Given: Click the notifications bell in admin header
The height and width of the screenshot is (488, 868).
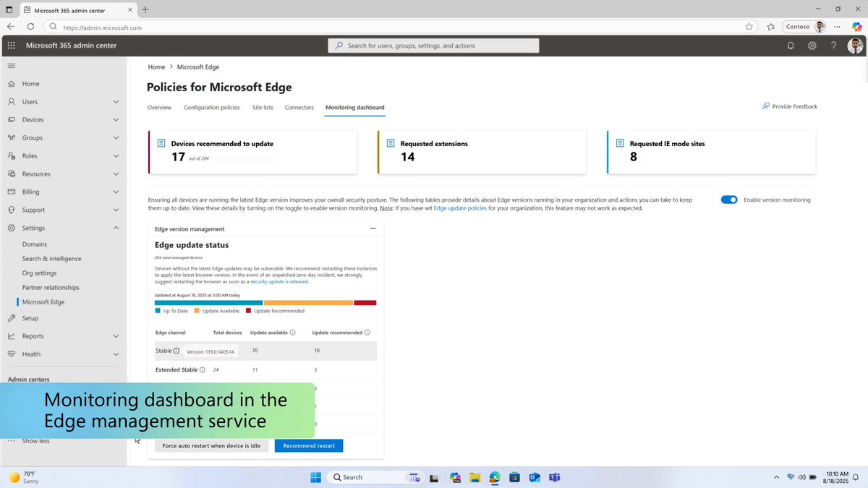Looking at the screenshot, I should [x=791, y=46].
